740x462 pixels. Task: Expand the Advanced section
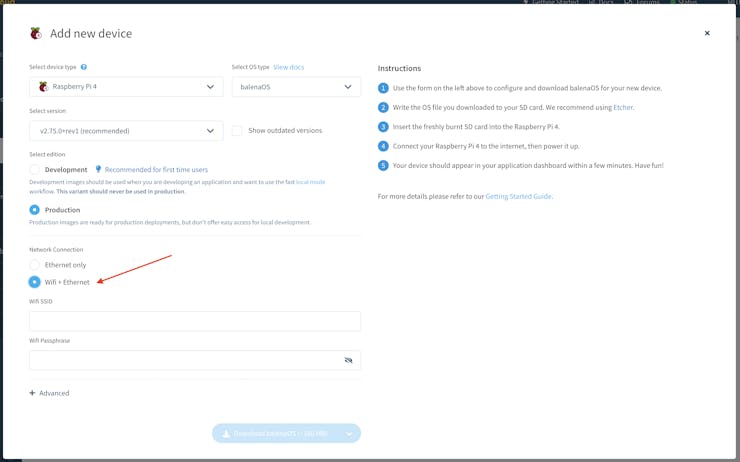point(50,393)
